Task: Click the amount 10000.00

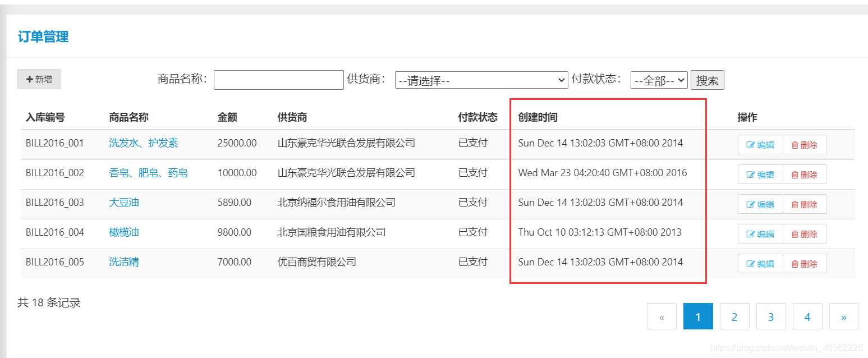Action: (x=237, y=173)
